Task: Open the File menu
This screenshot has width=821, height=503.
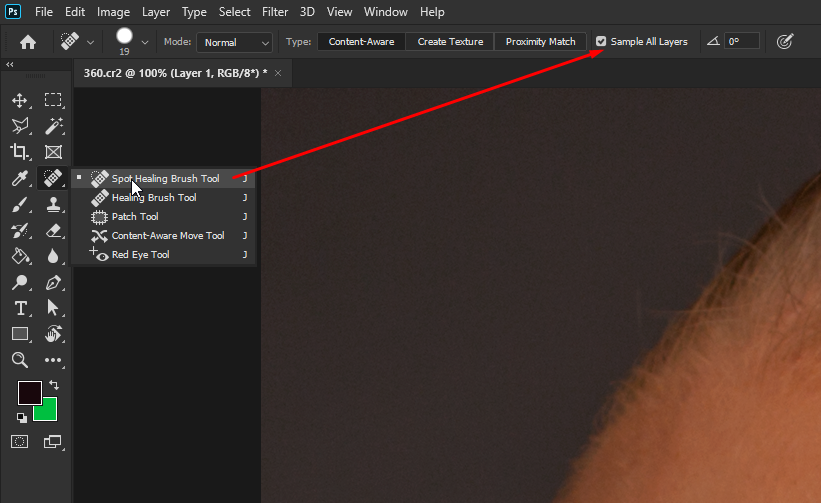Action: tap(43, 12)
